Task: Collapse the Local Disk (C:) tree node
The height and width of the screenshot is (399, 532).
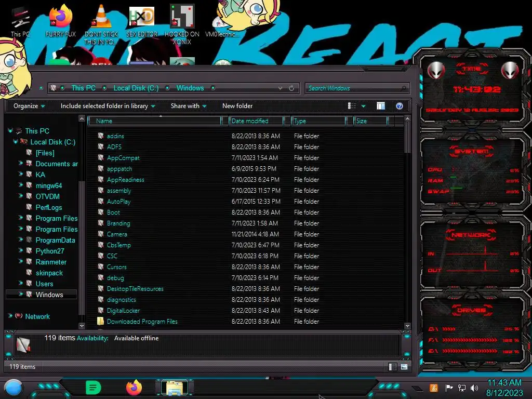Action: 15,141
